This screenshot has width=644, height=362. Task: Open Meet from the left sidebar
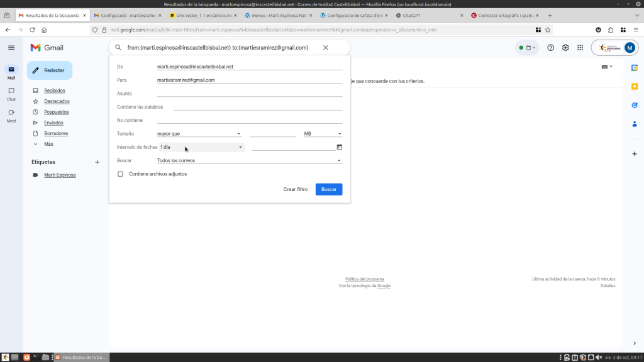11,115
